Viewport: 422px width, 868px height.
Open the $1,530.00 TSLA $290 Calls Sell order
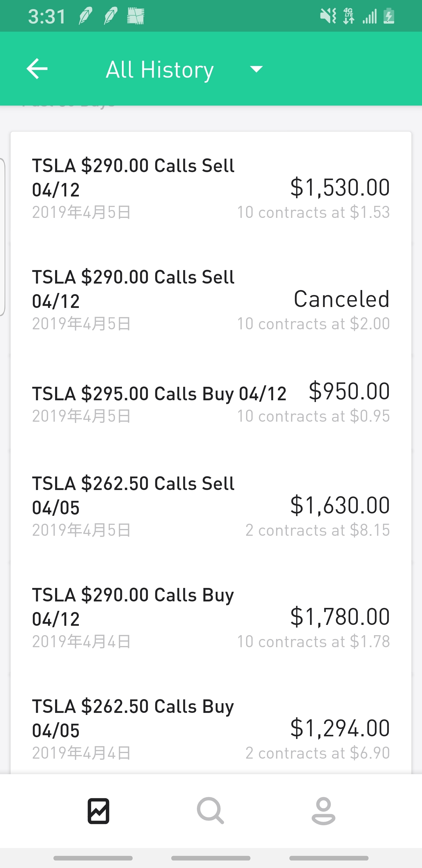click(211, 188)
